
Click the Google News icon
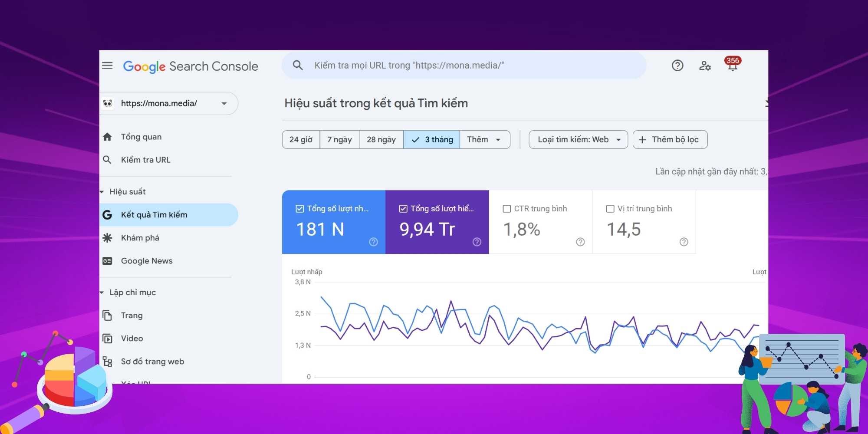pyautogui.click(x=107, y=261)
